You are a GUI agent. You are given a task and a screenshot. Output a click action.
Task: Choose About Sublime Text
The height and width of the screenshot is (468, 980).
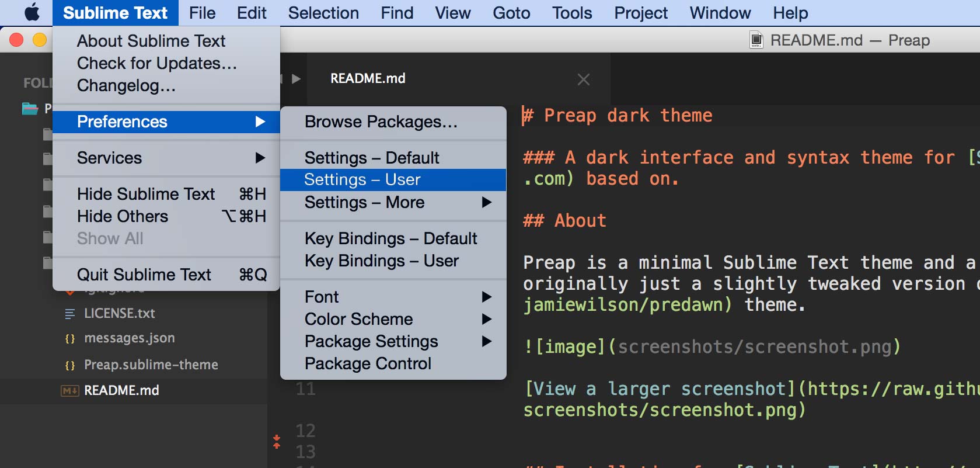pyautogui.click(x=166, y=41)
